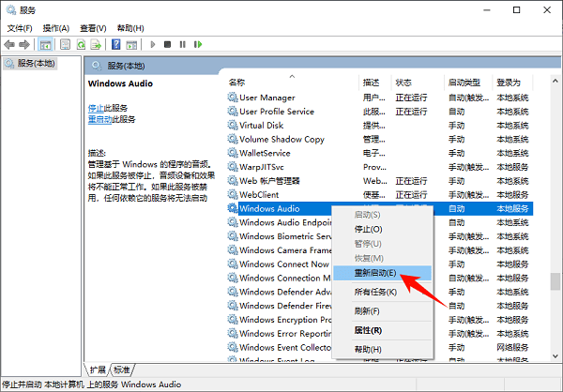The height and width of the screenshot is (392, 563).
Task: Click the Start service play icon
Action: [x=153, y=44]
